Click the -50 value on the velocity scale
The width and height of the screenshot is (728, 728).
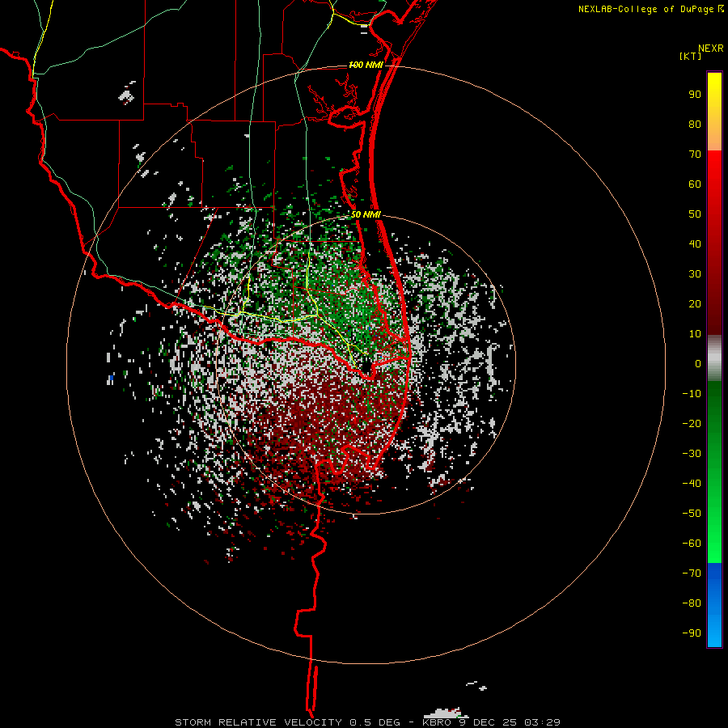pos(692,514)
